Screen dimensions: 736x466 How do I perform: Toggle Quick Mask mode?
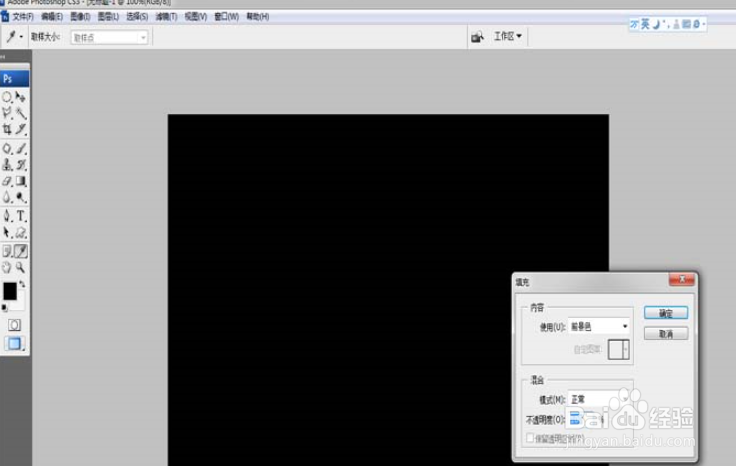(14, 325)
